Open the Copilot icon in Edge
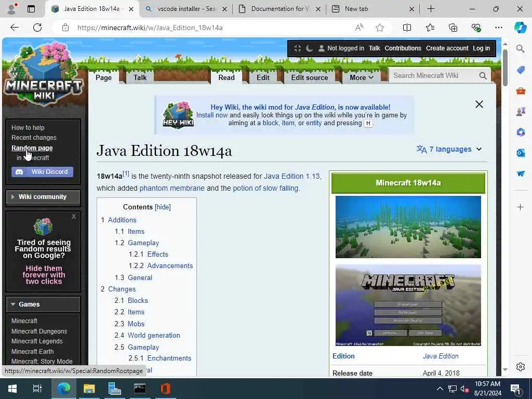The width and height of the screenshot is (532, 399). pos(520,28)
